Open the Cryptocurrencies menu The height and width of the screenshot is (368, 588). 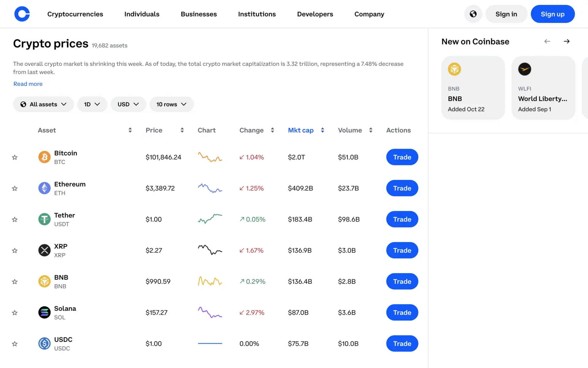75,14
